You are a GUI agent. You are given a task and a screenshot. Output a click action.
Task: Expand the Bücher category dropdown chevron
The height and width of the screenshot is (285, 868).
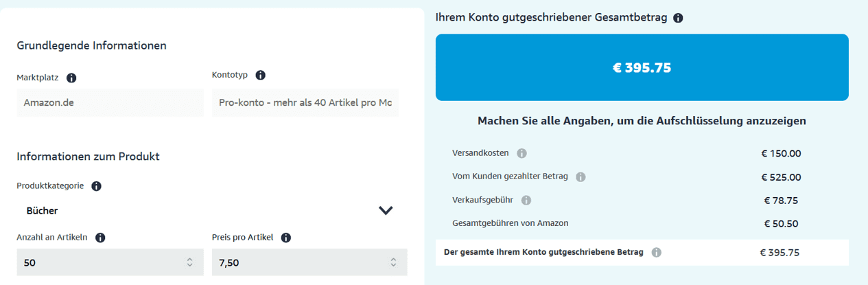point(386,210)
